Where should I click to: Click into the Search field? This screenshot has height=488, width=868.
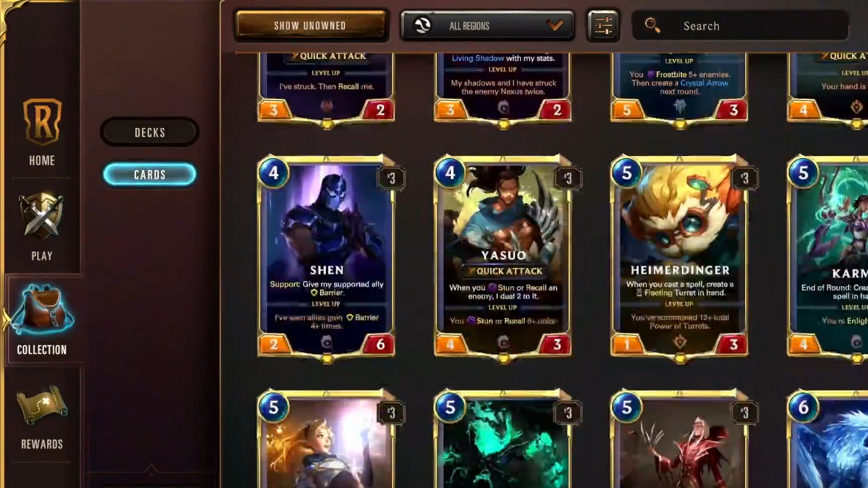click(x=740, y=26)
